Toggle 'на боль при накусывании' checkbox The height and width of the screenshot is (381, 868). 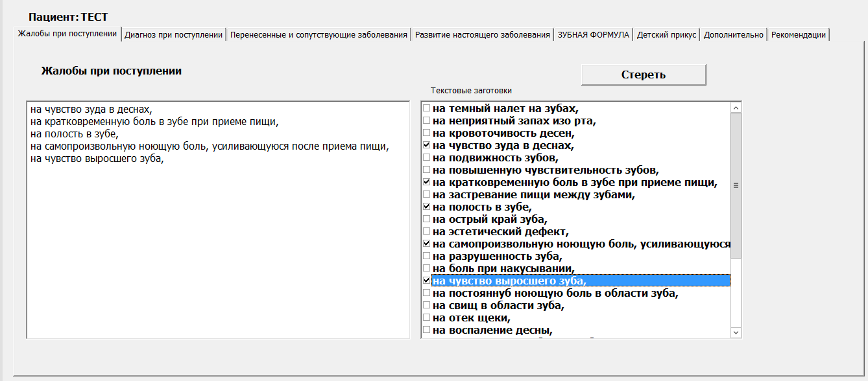[426, 268]
